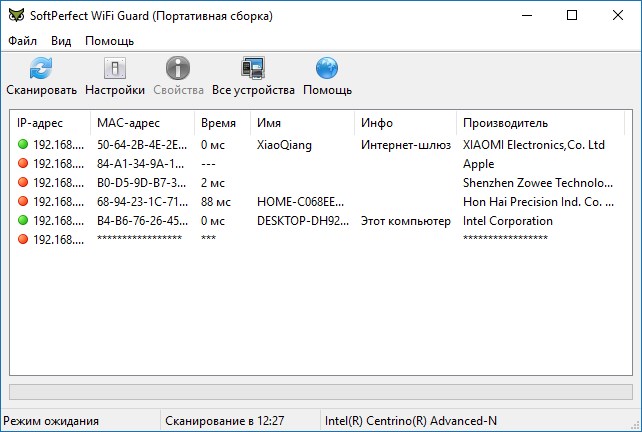Click the greyed Свойства info icon

click(178, 68)
